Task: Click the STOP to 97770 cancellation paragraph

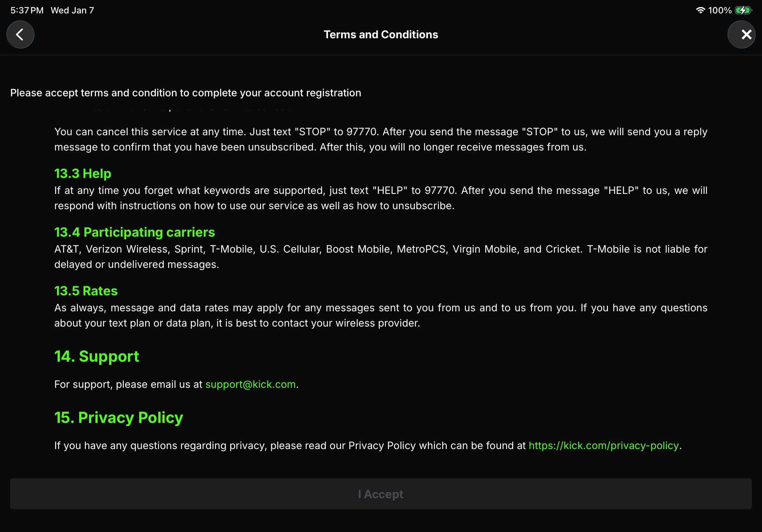Action: tap(381, 139)
